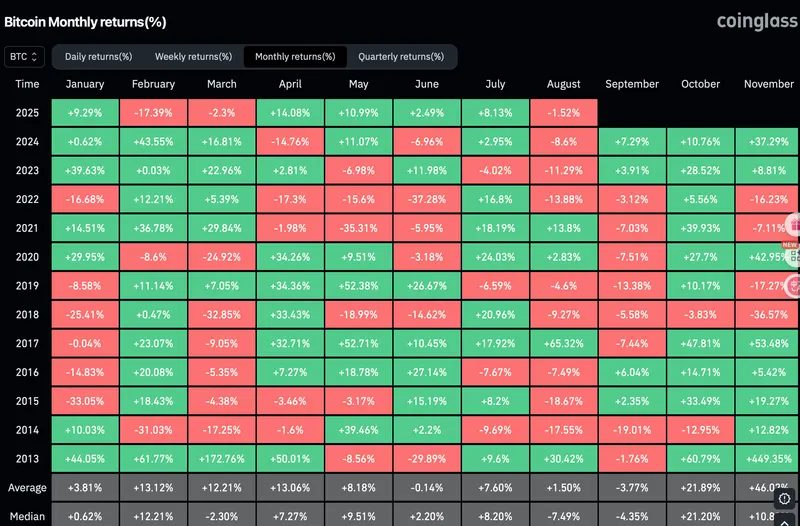800x526 pixels.
Task: Click the -31.03% cell for February 2014
Action: (153, 430)
